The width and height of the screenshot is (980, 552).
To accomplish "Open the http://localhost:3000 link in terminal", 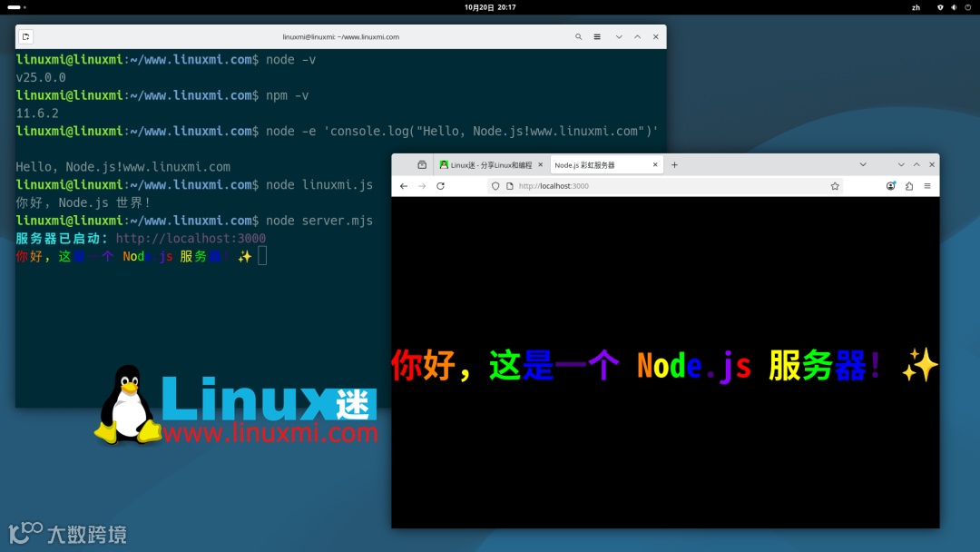I will click(x=191, y=238).
